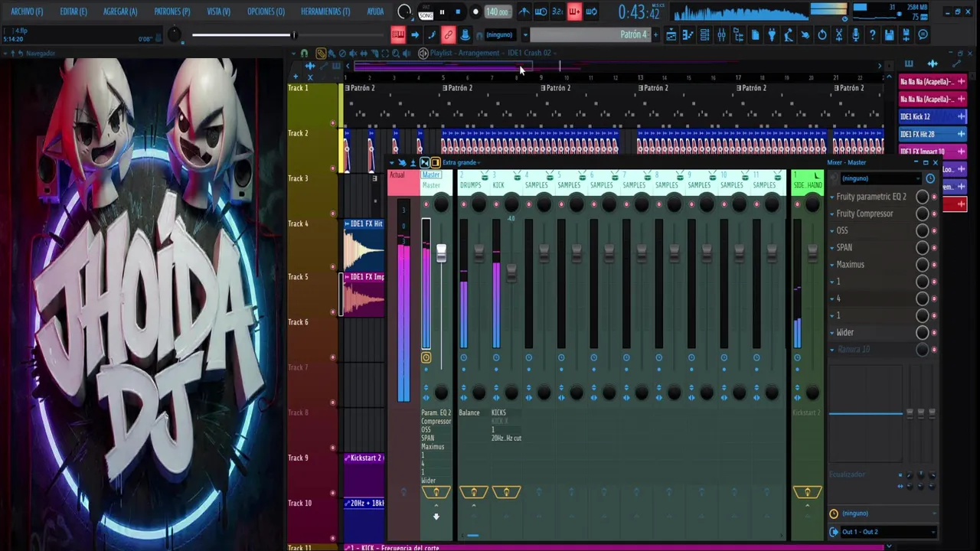Turn the Fruity Compressor mix knob
Viewport: 980px width, 551px height.
coord(923,214)
